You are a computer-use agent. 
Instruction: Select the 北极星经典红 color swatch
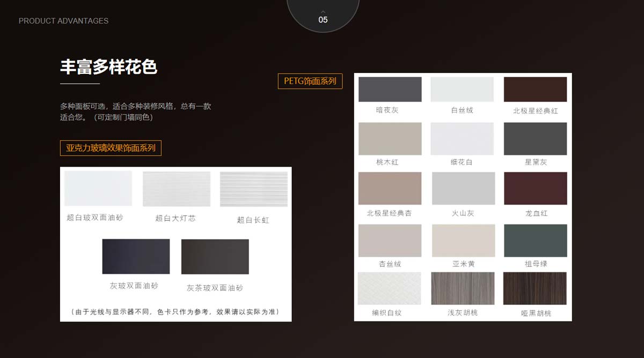535,89
